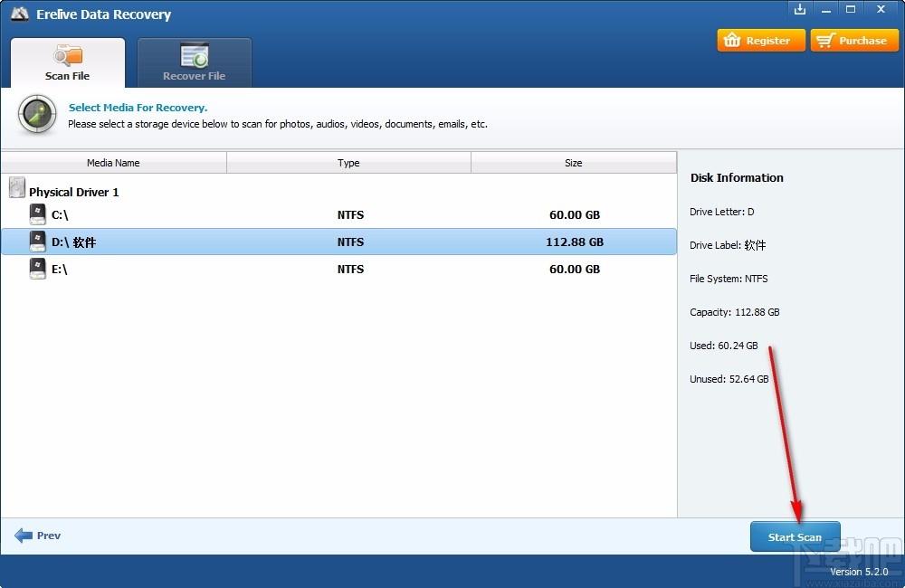The height and width of the screenshot is (588, 905).
Task: Select the E:\ drive row label
Action: [60, 269]
